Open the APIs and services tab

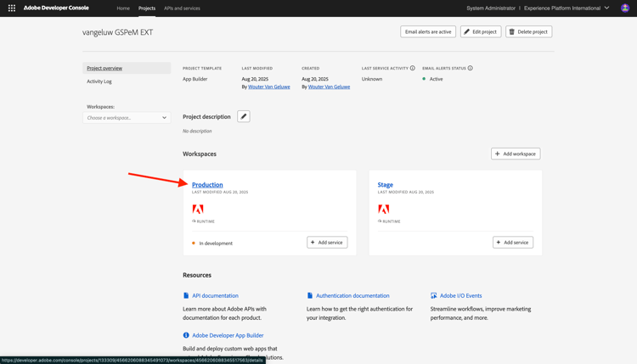(x=182, y=8)
